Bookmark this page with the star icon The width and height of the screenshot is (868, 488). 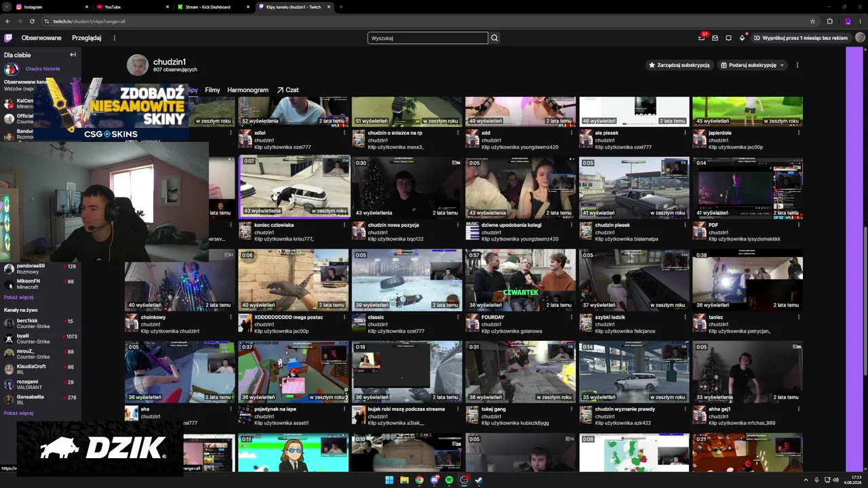pyautogui.click(x=812, y=21)
